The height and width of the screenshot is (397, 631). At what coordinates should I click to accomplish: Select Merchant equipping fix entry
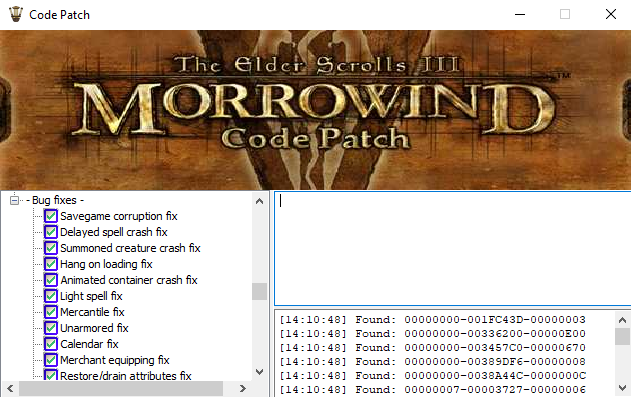point(115,360)
